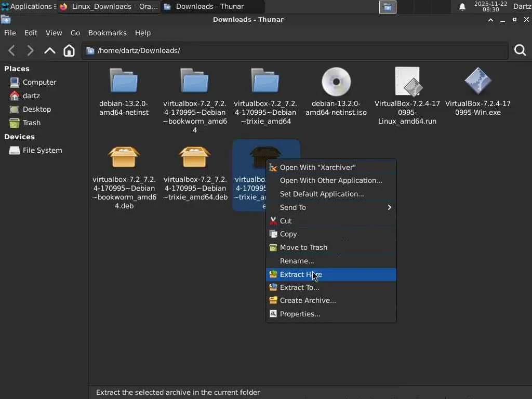Open the Go menu
532x399 pixels.
(x=75, y=33)
